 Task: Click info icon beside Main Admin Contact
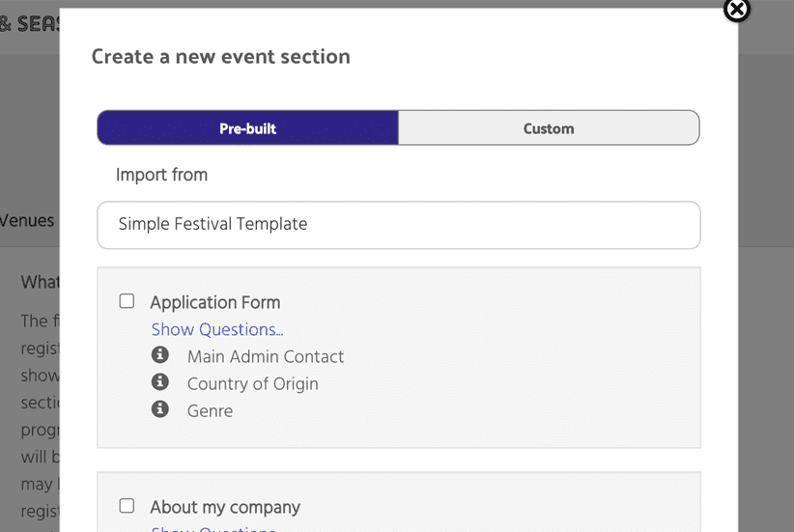point(160,354)
